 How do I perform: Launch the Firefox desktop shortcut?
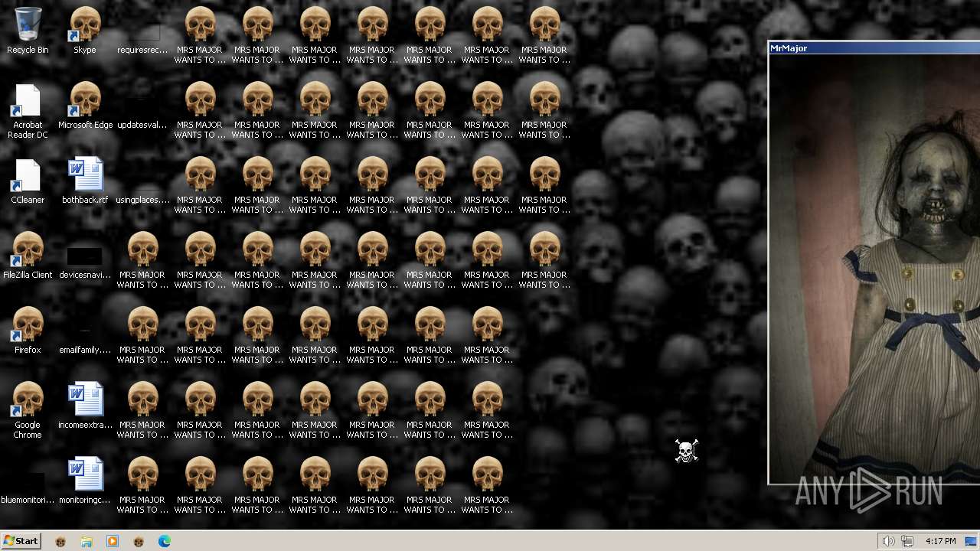point(28,331)
